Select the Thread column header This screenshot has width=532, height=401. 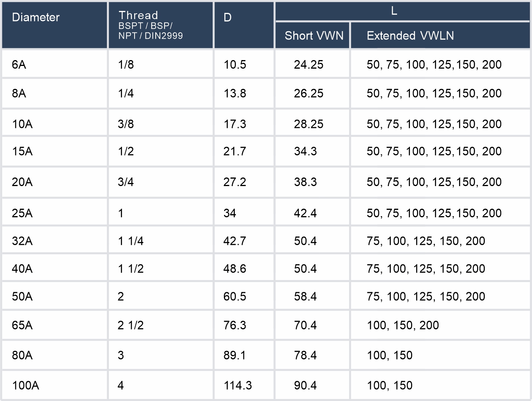click(x=138, y=16)
